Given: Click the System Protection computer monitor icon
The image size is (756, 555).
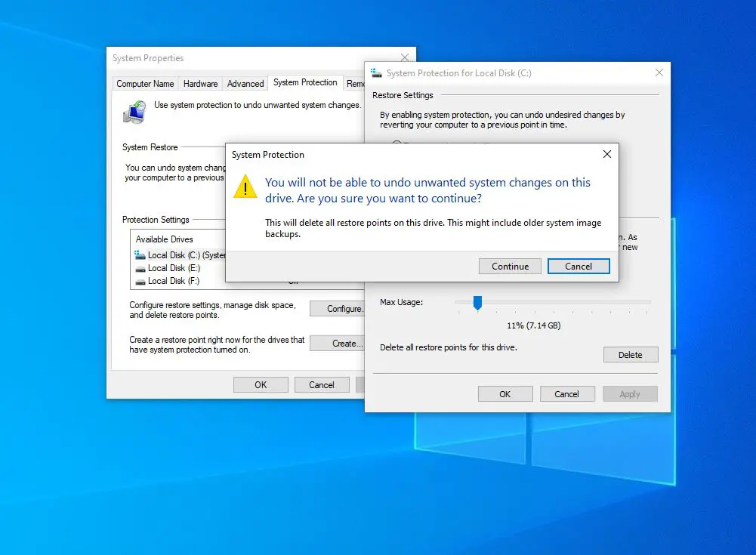Looking at the screenshot, I should point(135,111).
